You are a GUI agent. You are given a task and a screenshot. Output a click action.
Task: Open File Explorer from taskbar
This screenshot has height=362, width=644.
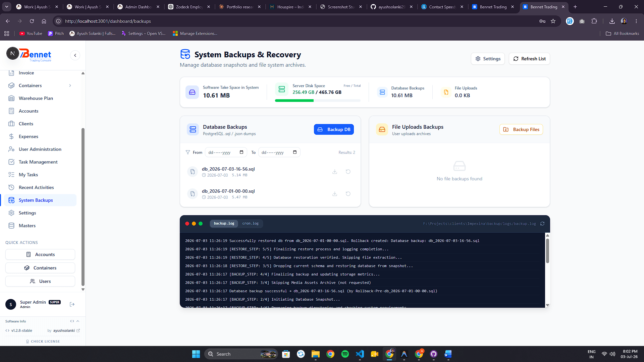click(x=316, y=354)
